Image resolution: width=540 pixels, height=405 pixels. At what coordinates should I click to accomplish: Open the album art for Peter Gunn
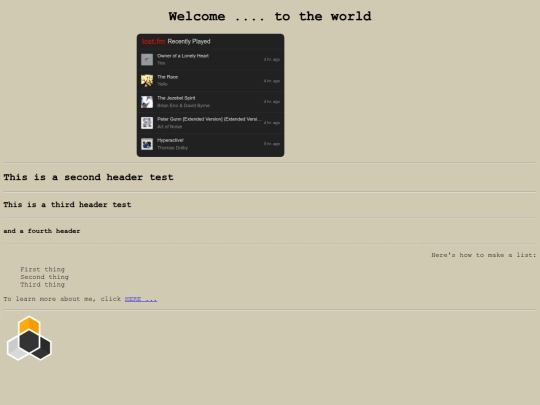(x=147, y=123)
